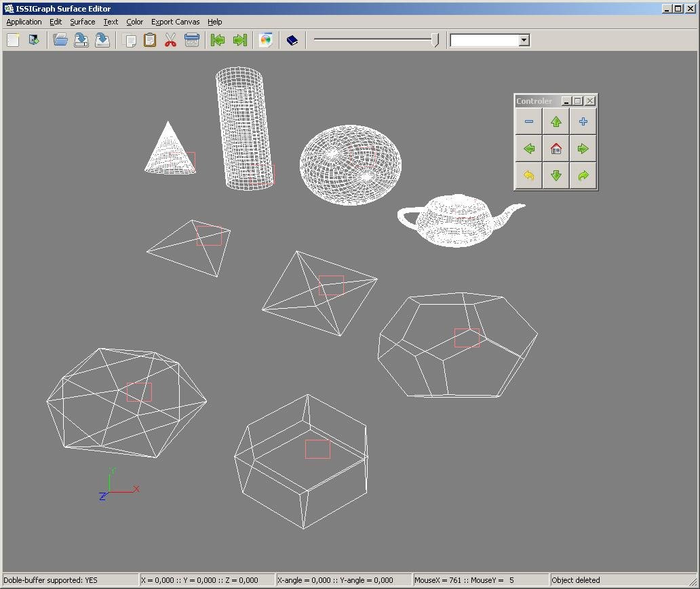This screenshot has height=589, width=700.
Task: Click the Print toolbar icon
Action: coord(192,40)
